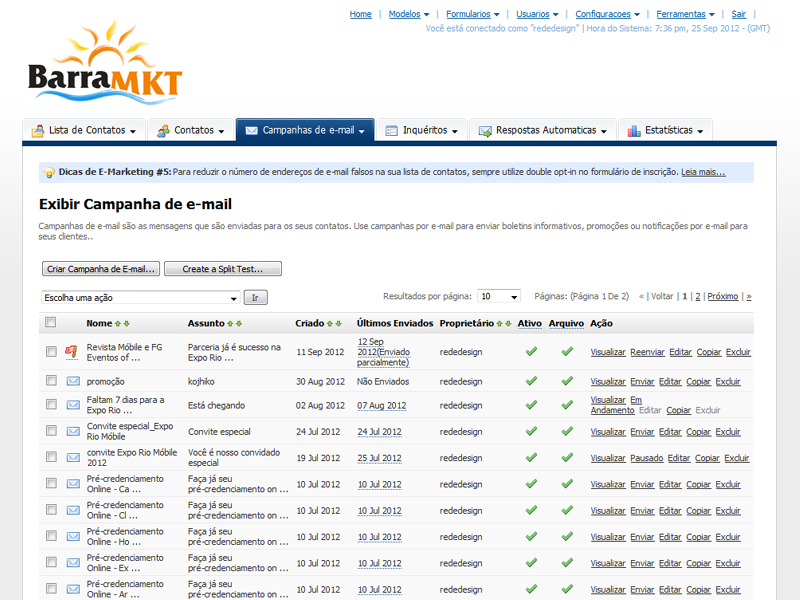This screenshot has height=600, width=800.
Task: Open the Escolha uma ação dropdown
Action: (140, 297)
